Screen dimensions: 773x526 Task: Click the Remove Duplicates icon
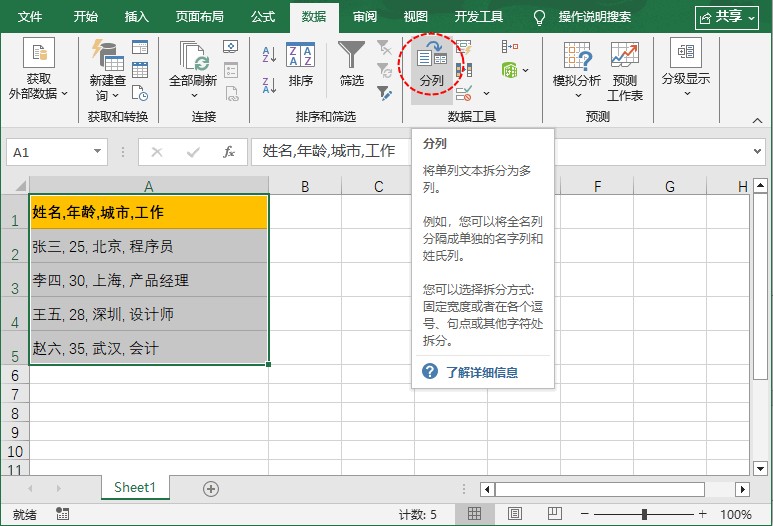463,70
